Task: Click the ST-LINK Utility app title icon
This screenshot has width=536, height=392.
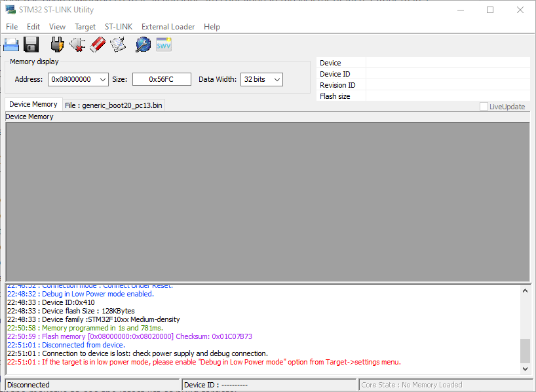Action: (10, 10)
